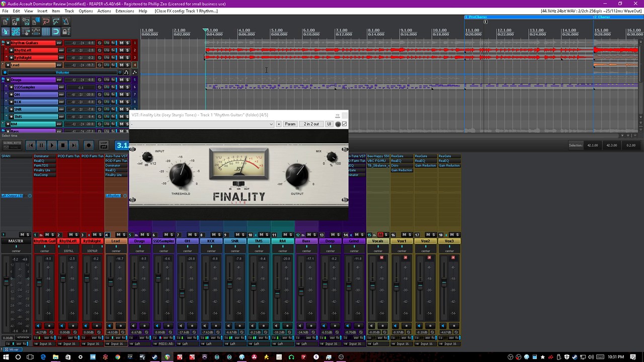This screenshot has height=362, width=644.
Task: Open the preset dropdown in FX window
Action: [202, 124]
